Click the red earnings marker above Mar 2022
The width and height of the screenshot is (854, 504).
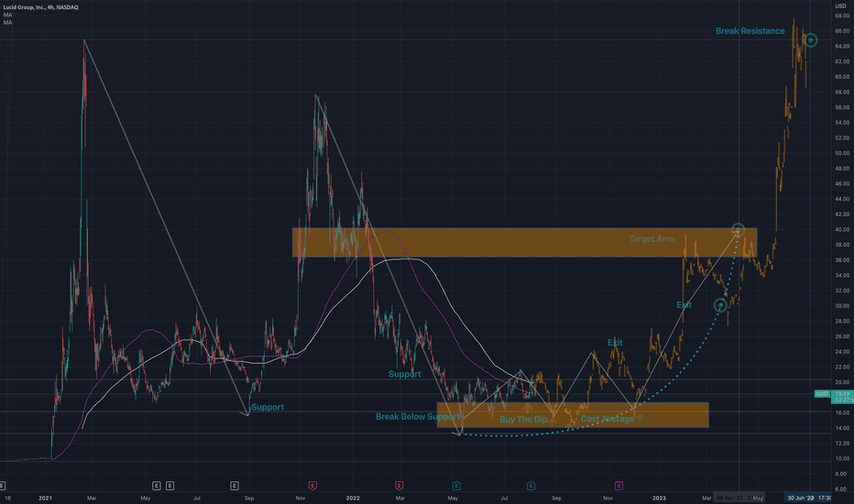[x=400, y=485]
